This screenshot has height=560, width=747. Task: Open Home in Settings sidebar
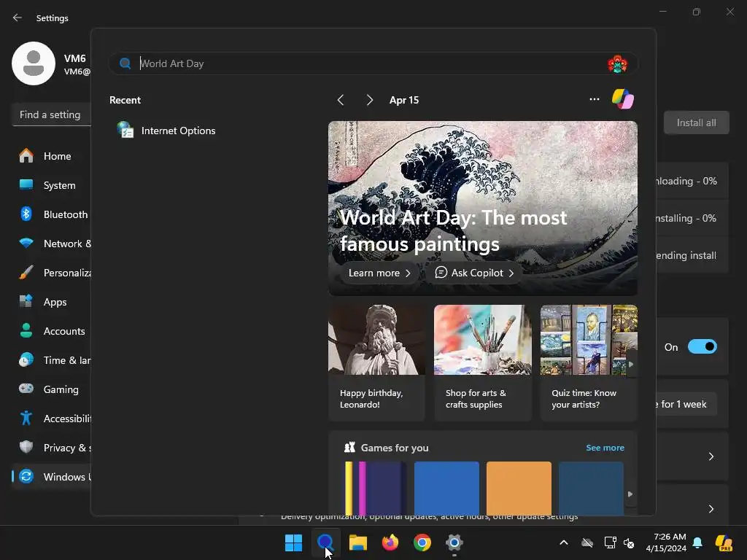pos(52,156)
